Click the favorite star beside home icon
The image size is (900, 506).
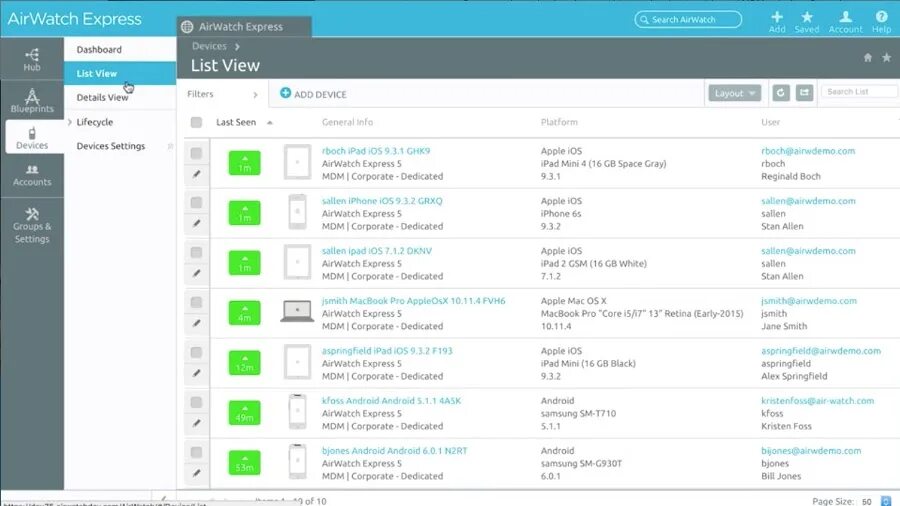[x=887, y=57]
